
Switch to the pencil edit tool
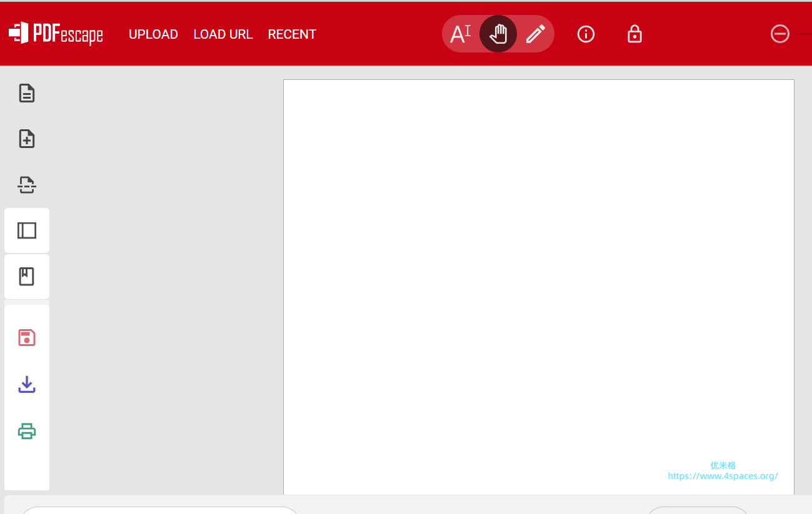tap(535, 34)
